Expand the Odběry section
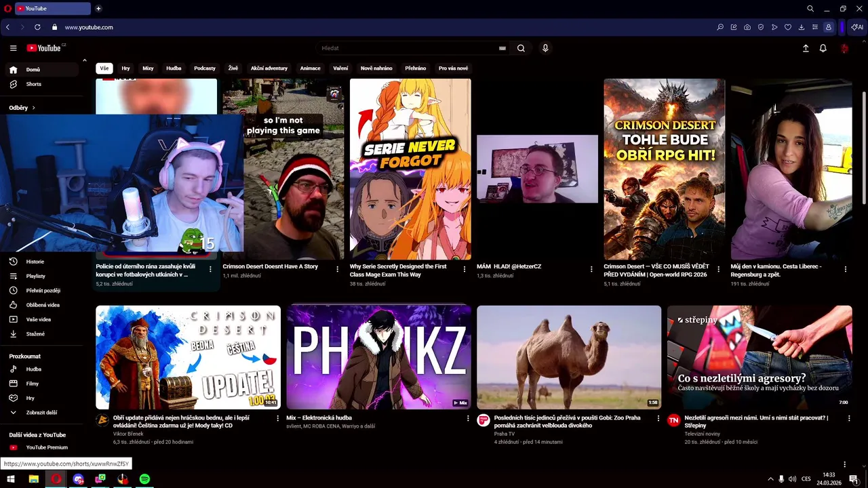The height and width of the screenshot is (488, 868). 22,108
